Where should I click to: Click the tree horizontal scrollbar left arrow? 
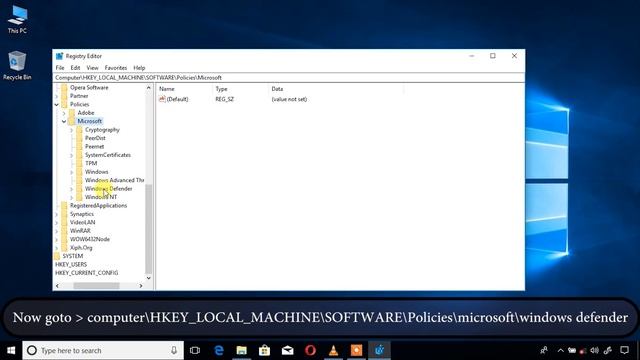click(x=57, y=286)
